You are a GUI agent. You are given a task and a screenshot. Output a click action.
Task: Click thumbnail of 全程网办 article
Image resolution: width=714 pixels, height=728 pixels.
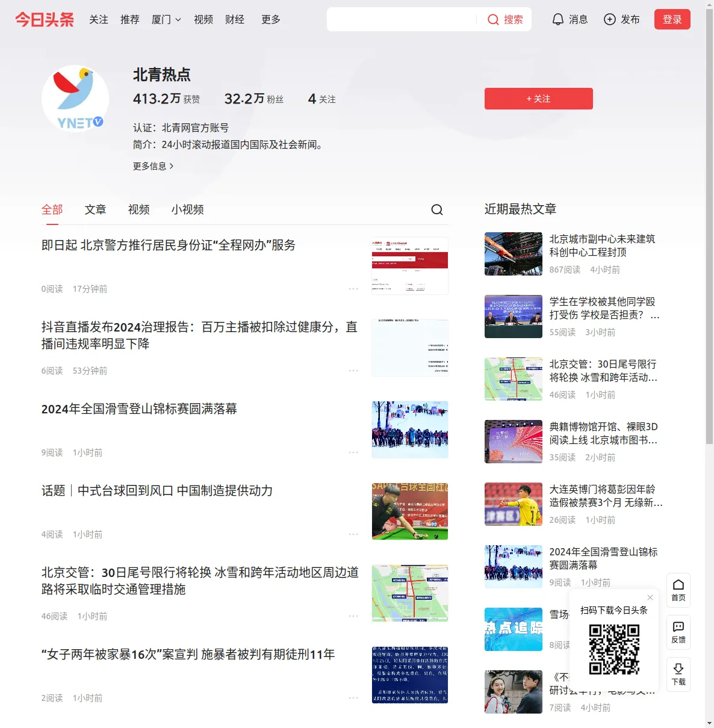(410, 266)
